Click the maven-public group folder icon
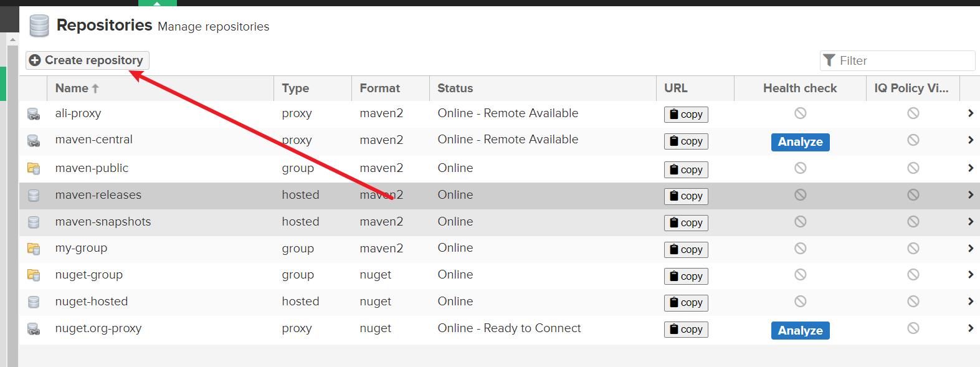Image resolution: width=980 pixels, height=367 pixels. point(34,168)
